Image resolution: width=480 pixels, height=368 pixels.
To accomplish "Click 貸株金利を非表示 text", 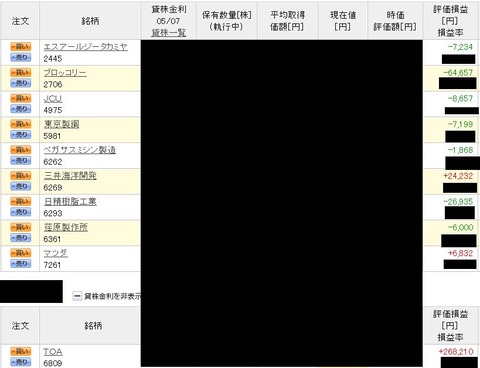I will click(112, 296).
